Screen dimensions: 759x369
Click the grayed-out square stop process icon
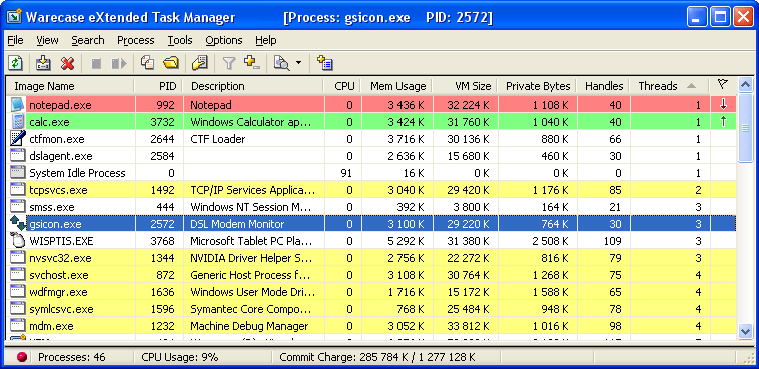coord(96,63)
